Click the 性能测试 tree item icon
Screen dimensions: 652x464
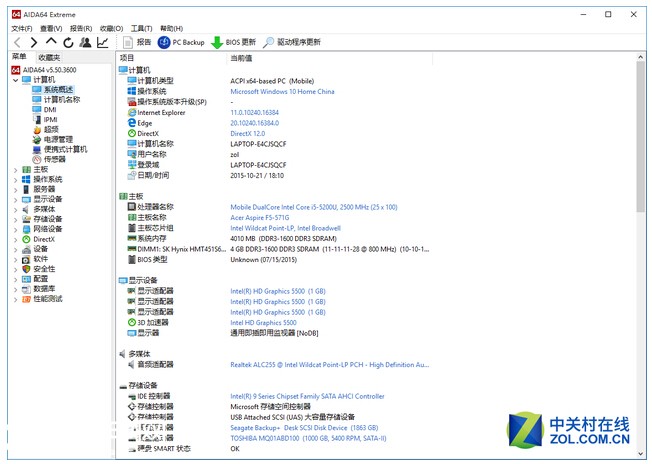(x=26, y=299)
